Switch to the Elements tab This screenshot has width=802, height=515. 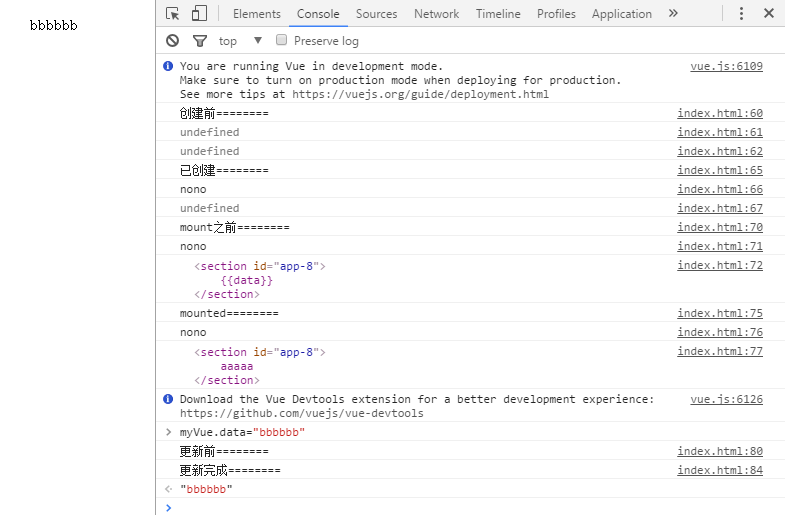coord(257,14)
